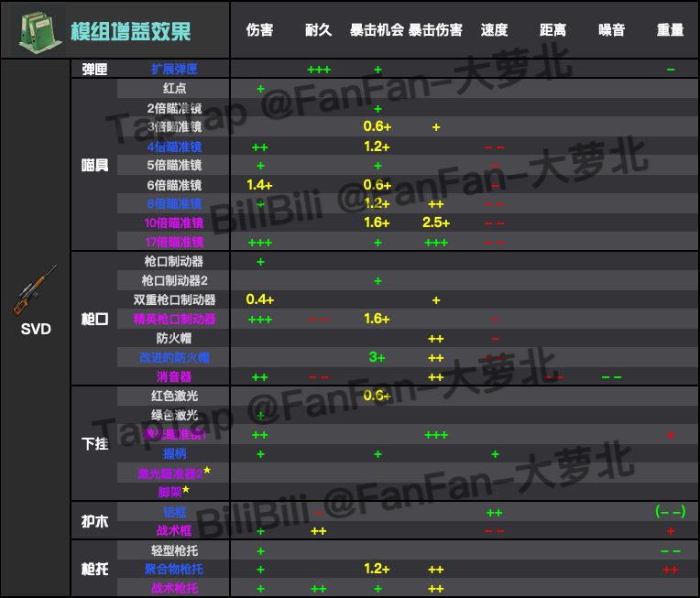This screenshot has width=700, height=598.
Task: Click the 耐久 column header
Action: click(x=318, y=30)
